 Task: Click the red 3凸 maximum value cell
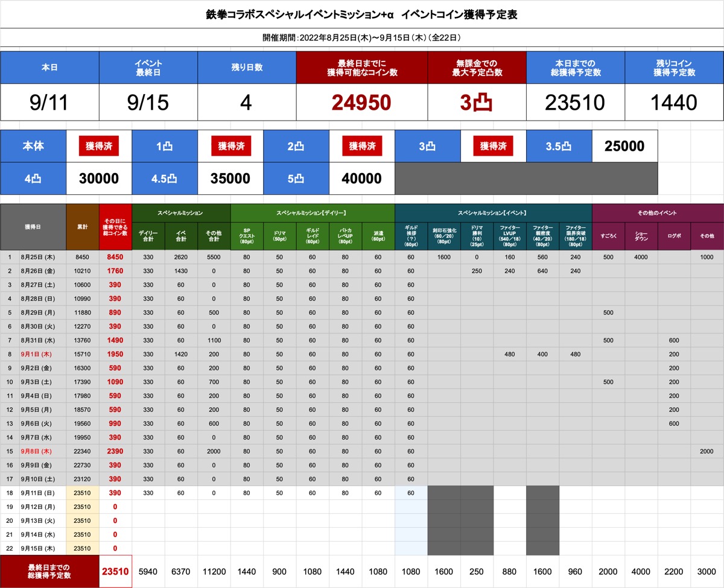(477, 102)
